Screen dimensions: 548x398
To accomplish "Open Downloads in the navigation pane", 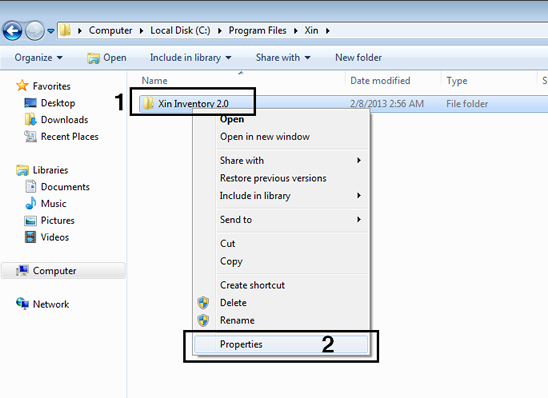I will coord(64,120).
